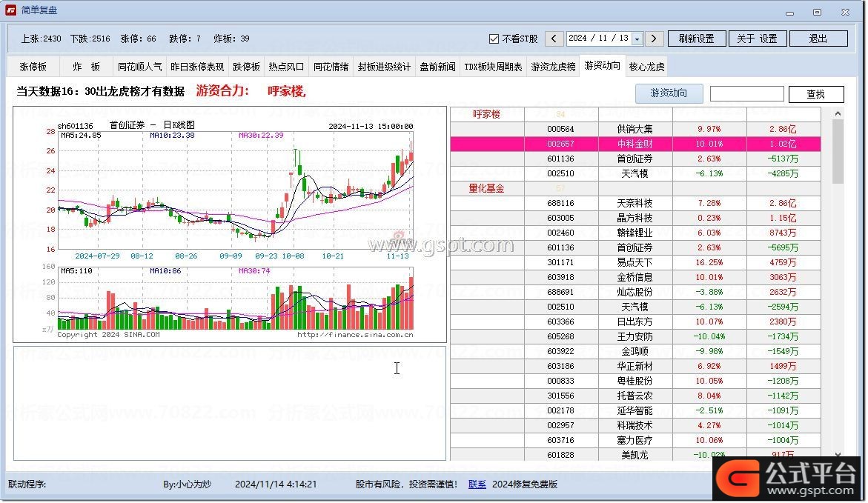The width and height of the screenshot is (868, 503).
Task: Click the 天汽模 row showing -4285万
Action: point(635,174)
